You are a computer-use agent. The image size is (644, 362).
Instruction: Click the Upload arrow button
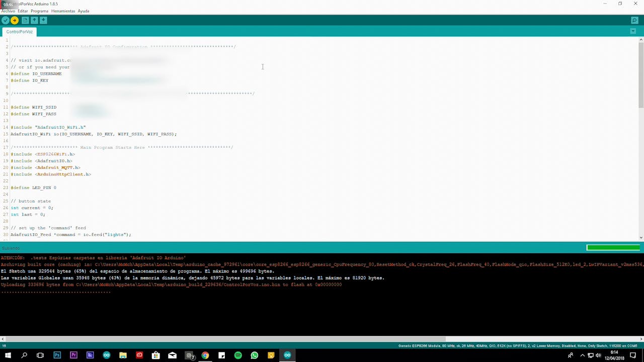point(15,20)
